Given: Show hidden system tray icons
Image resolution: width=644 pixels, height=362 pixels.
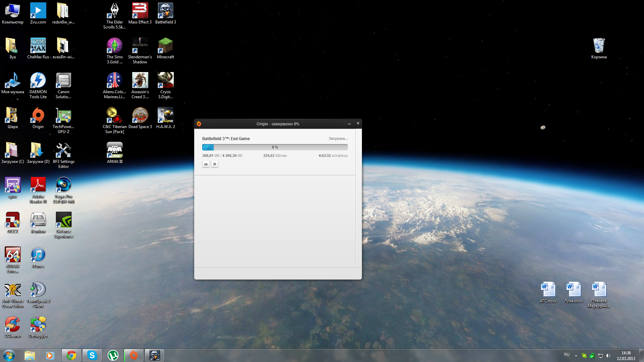Looking at the screenshot, I should coord(576,356).
